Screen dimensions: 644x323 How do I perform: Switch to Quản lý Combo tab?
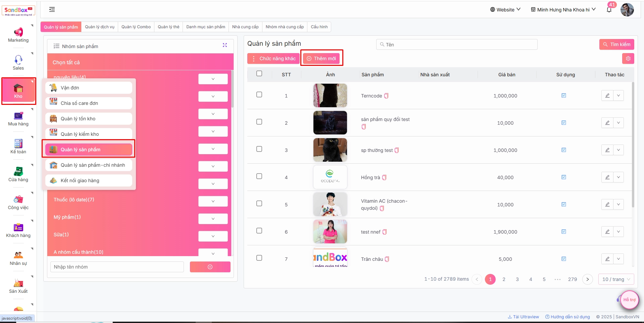click(x=136, y=27)
